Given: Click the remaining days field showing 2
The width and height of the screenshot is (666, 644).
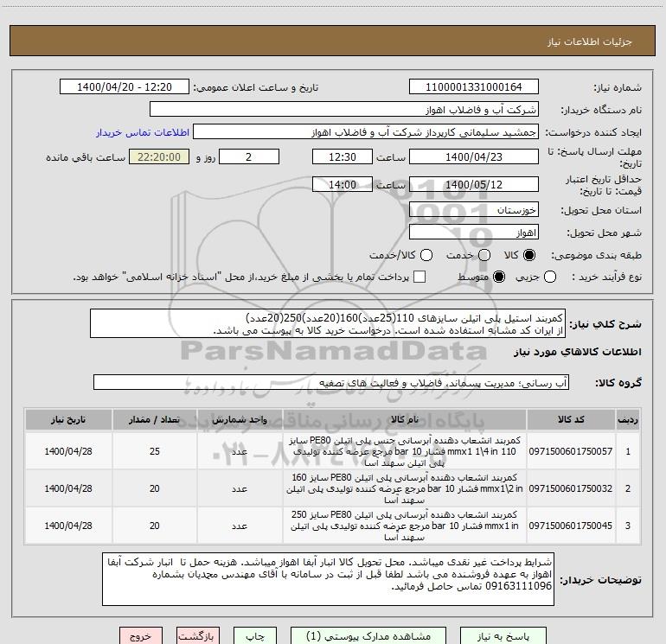Looking at the screenshot, I should (x=249, y=157).
